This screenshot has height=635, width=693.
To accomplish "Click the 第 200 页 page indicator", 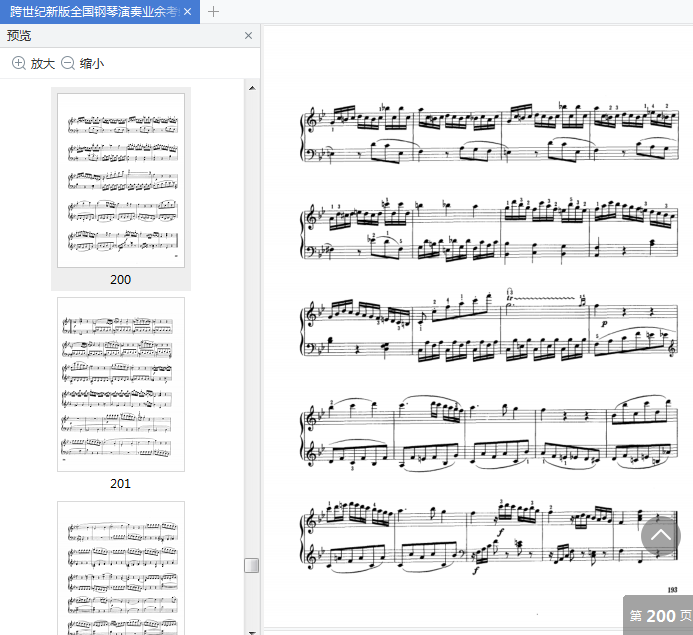I will pyautogui.click(x=660, y=616).
